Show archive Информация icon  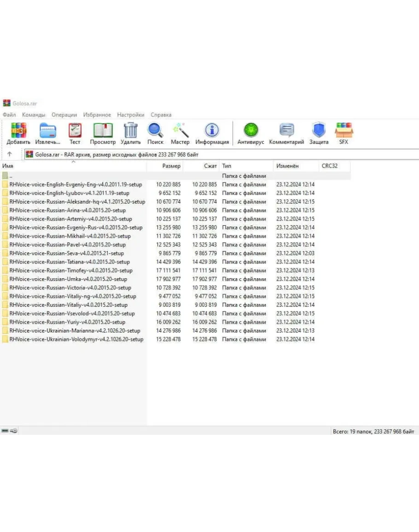[212, 131]
